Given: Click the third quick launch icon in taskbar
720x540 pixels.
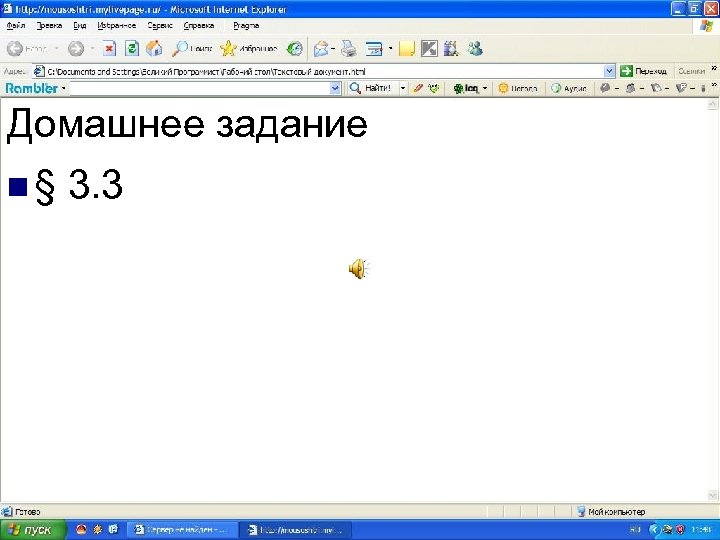Looking at the screenshot, I should pos(113,529).
